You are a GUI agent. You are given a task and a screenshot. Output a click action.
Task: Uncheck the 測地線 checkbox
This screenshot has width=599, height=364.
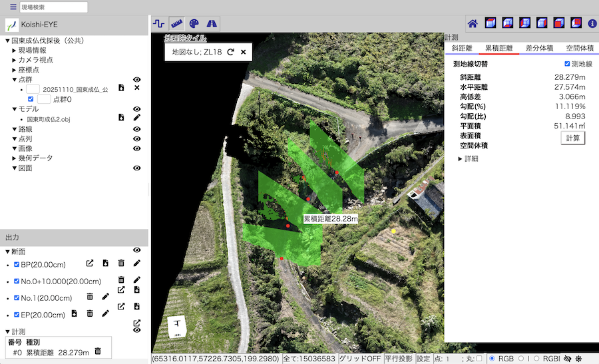567,64
